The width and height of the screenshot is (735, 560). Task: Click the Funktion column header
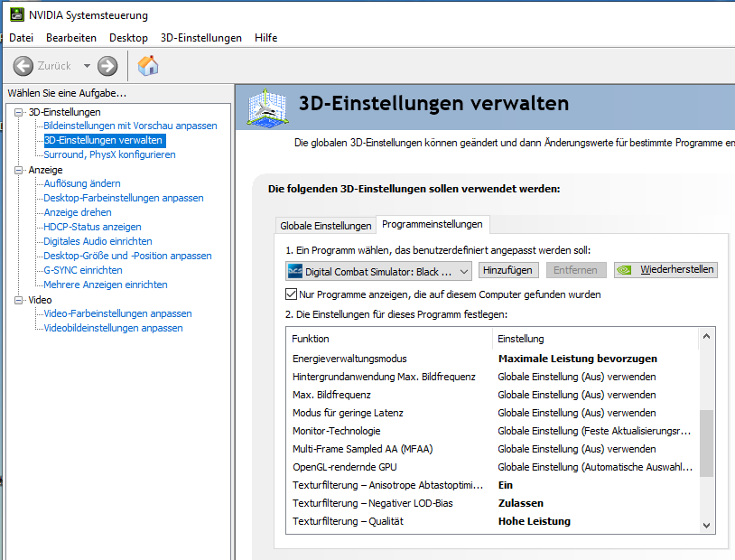click(389, 339)
